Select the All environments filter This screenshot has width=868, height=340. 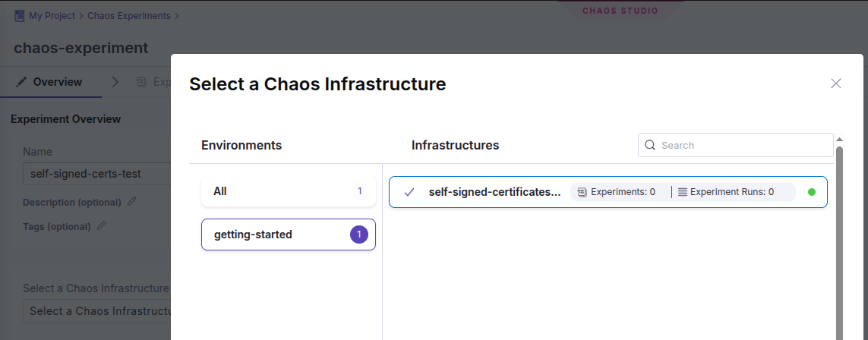pos(289,191)
